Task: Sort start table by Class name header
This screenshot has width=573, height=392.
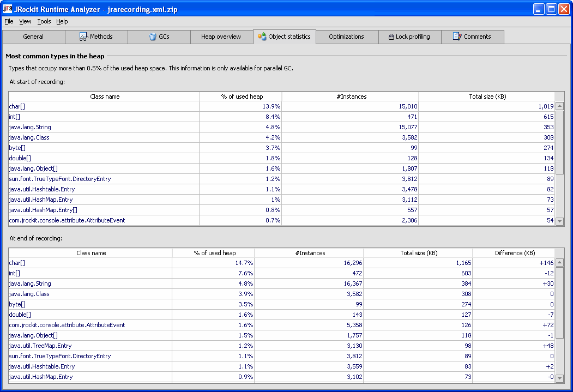Action: pos(105,97)
